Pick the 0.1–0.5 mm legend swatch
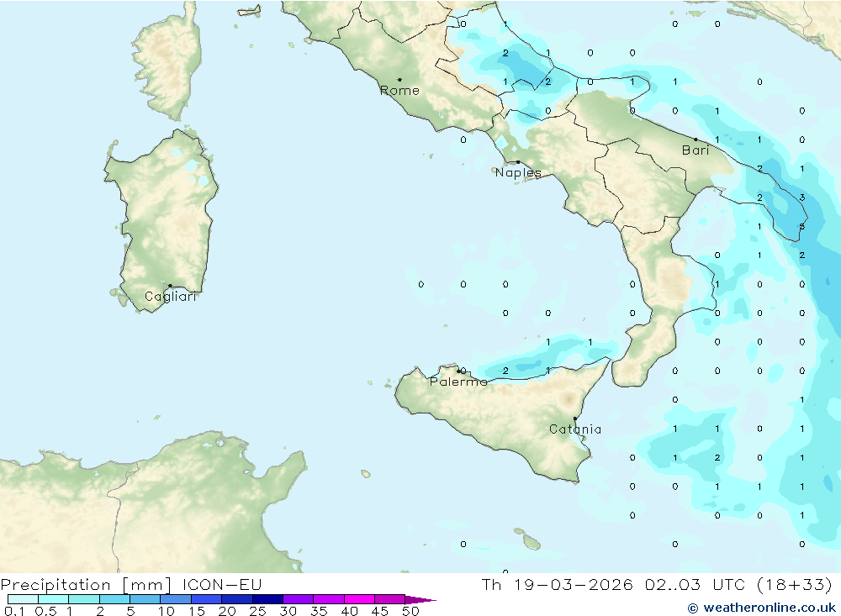 (x=23, y=599)
